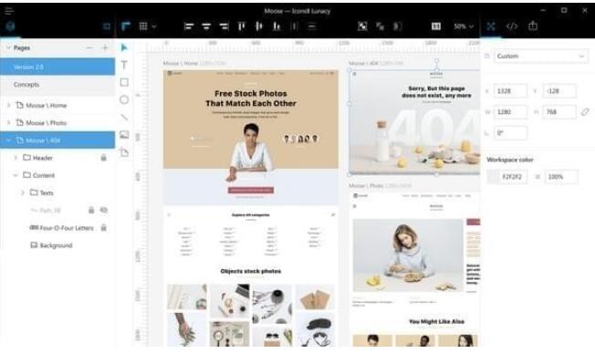The height and width of the screenshot is (364, 595).
Task: Click the columns layout icon
Action: pyautogui.click(x=436, y=26)
